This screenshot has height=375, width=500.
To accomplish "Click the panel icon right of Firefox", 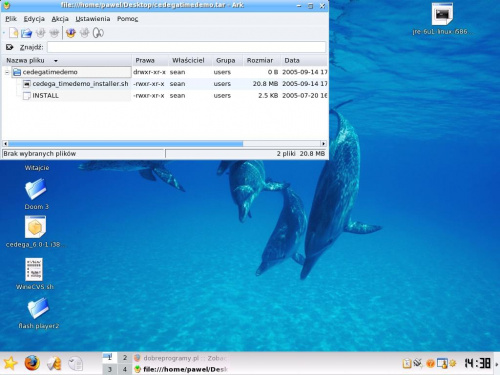I will pyautogui.click(x=54, y=363).
